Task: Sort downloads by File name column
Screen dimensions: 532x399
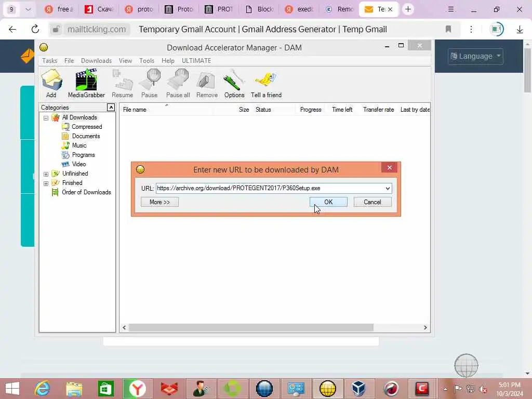Action: pos(166,110)
